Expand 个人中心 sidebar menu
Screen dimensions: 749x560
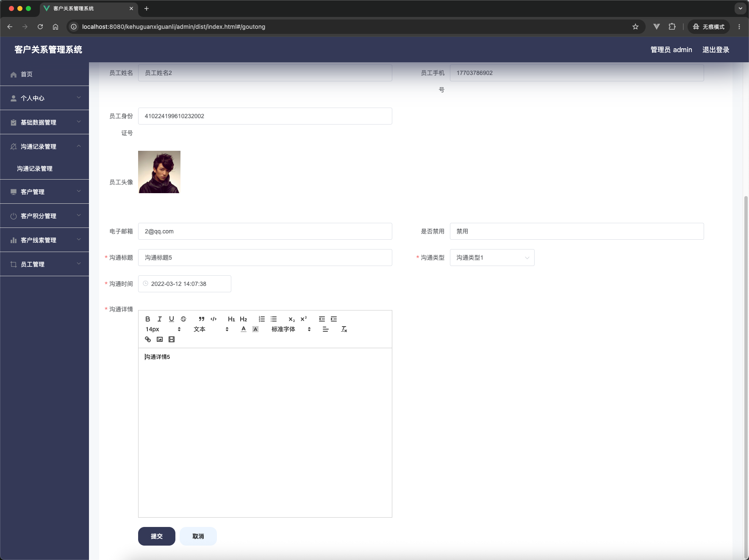point(44,98)
